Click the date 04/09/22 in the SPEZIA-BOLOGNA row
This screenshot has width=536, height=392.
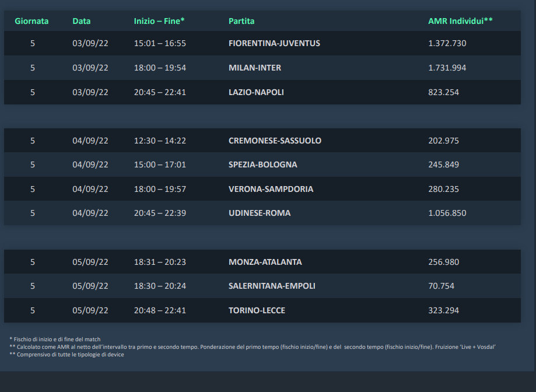pos(90,164)
